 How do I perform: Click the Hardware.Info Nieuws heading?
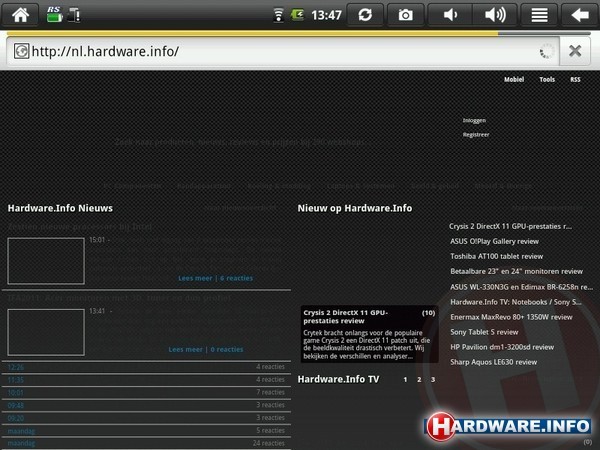tap(60, 208)
